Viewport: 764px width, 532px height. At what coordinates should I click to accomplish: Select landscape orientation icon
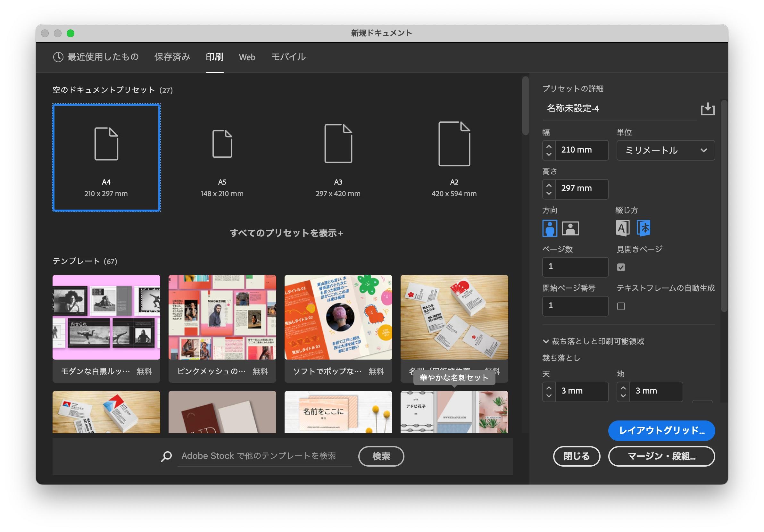pyautogui.click(x=570, y=228)
